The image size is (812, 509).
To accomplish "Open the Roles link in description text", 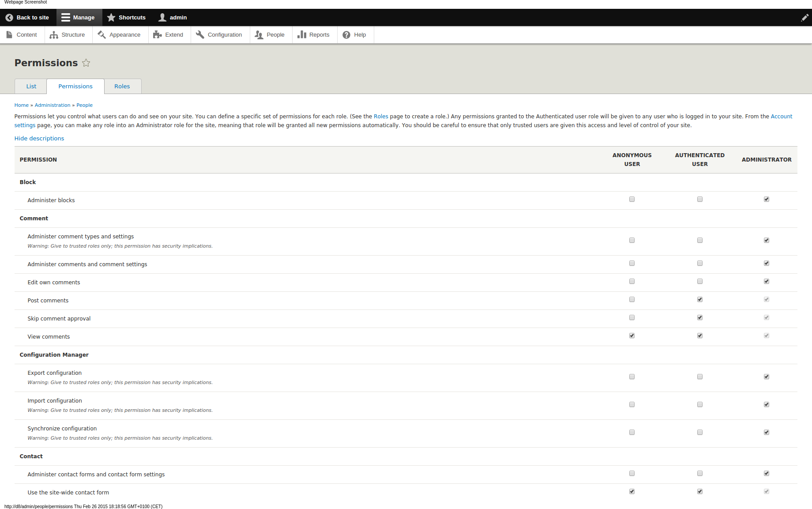I will 381,117.
